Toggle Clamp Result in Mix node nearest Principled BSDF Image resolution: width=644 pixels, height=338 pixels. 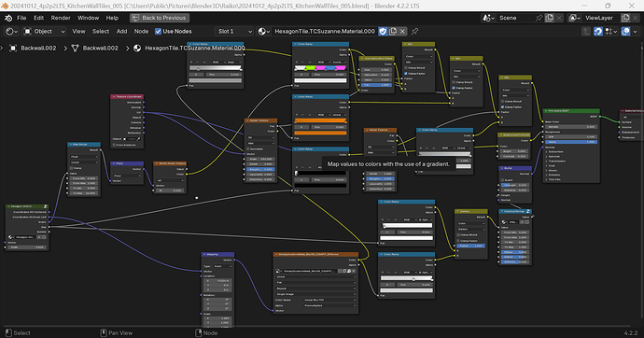click(502, 101)
